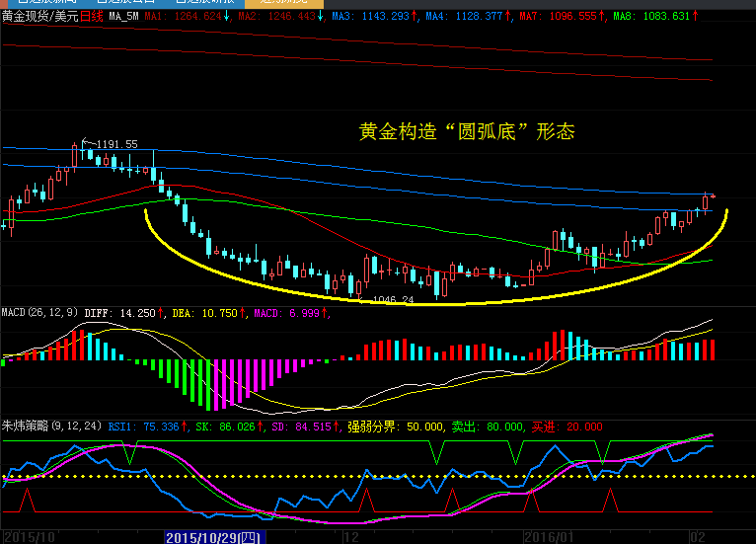Open the 朱炜策略(9,12,24) indicator title
Image resolution: width=756 pixels, height=544 pixels.
50,427
